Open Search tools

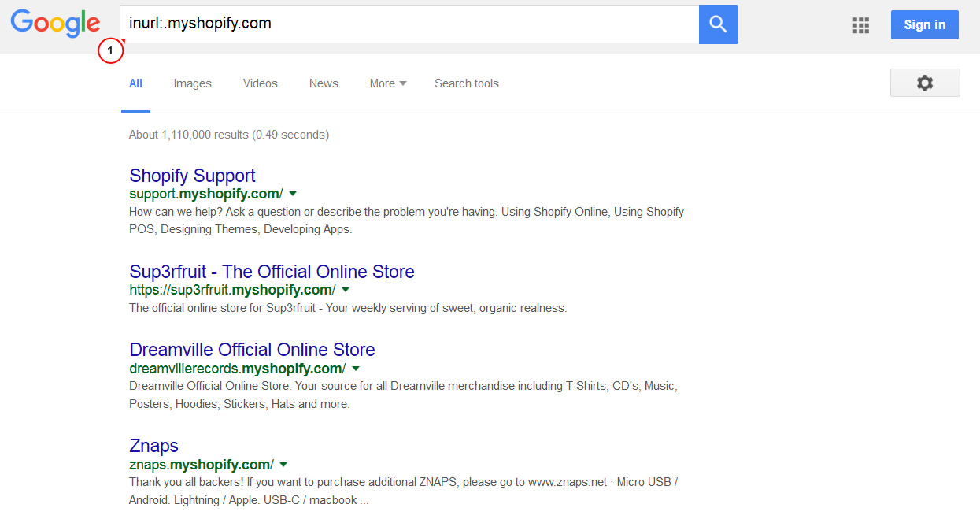tap(467, 83)
